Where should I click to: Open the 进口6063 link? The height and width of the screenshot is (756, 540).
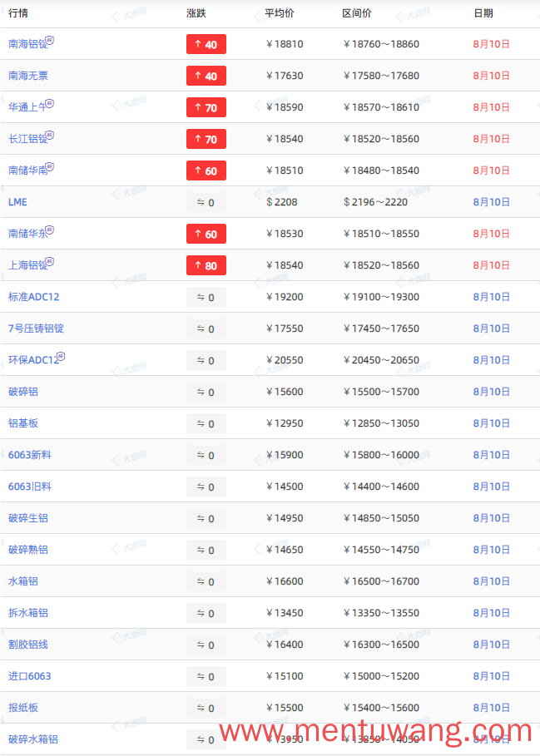click(30, 676)
